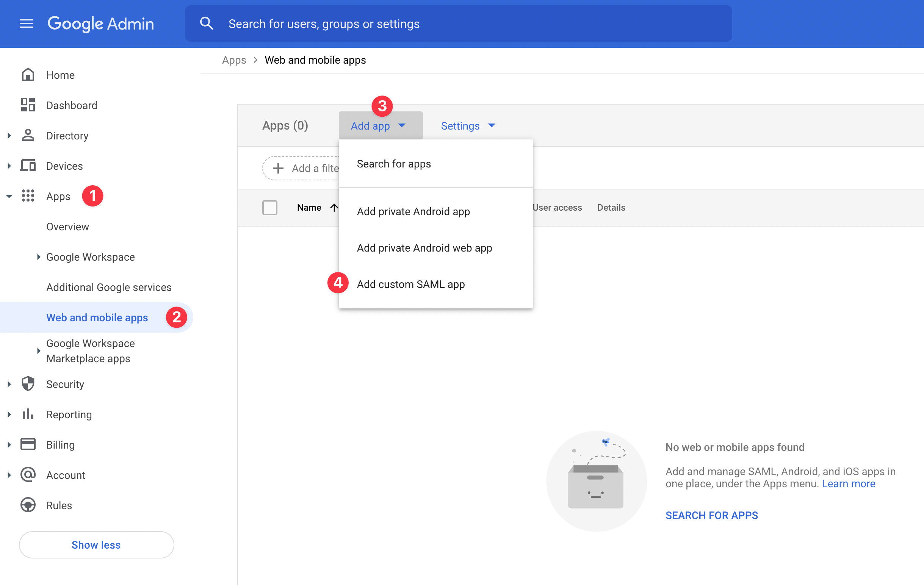This screenshot has width=924, height=585.
Task: Click No web or mobile apps found text
Action: pos(735,447)
